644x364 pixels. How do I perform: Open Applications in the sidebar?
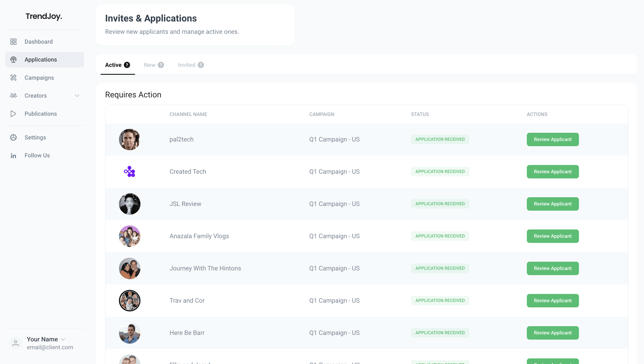pos(44,60)
